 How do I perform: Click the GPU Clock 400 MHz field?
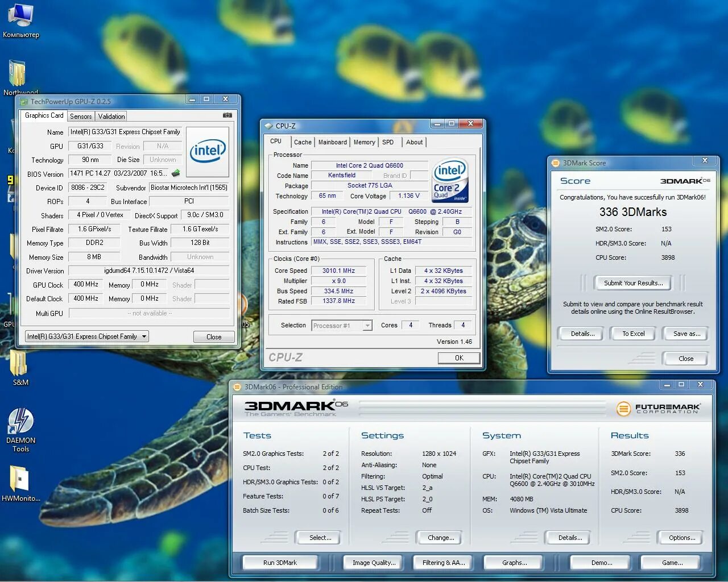86,284
